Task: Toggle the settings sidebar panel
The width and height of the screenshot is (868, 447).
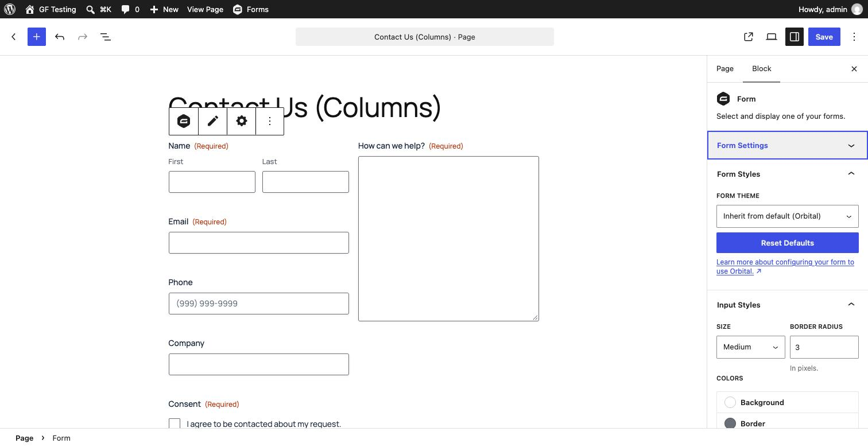Action: tap(795, 37)
